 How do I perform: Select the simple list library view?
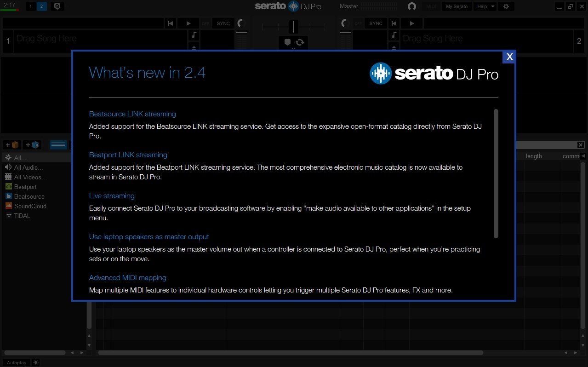coord(58,145)
